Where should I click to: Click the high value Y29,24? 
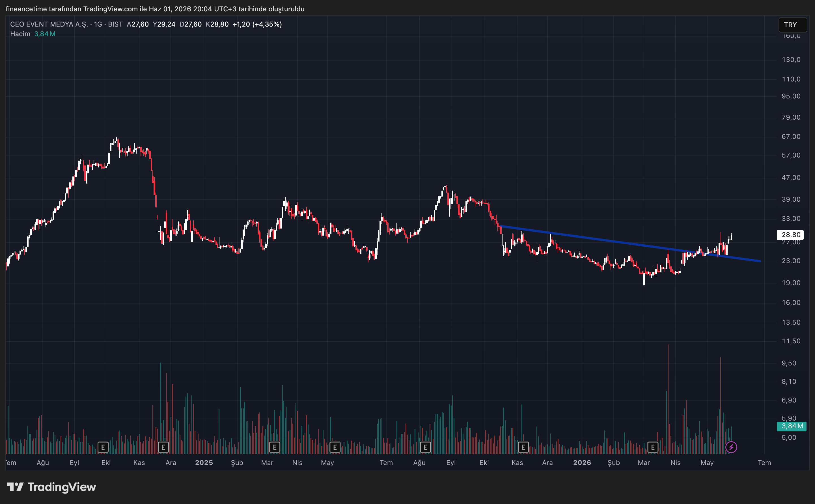tap(164, 24)
